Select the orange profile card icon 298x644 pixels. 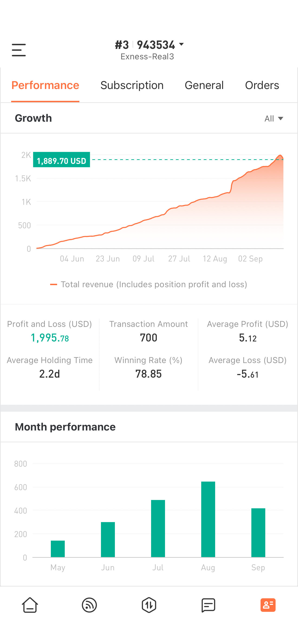pyautogui.click(x=268, y=605)
